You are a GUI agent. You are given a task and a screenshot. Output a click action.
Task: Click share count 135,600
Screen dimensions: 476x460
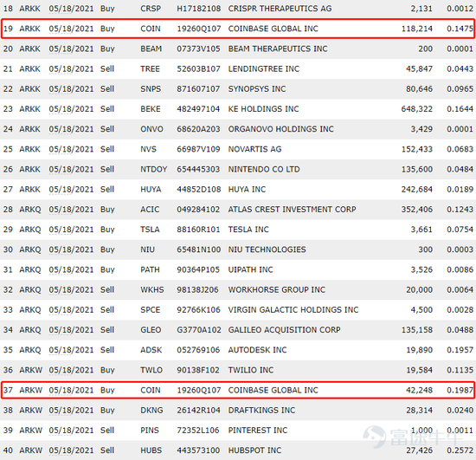[x=417, y=169]
